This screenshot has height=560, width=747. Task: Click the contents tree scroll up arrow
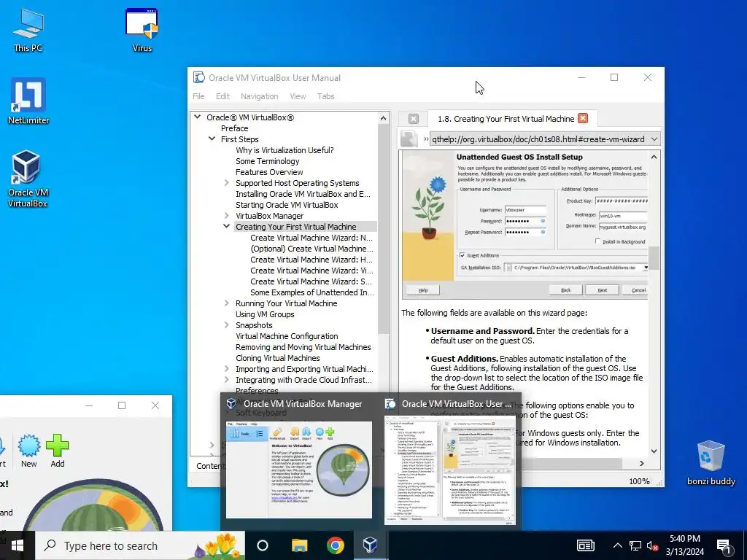(384, 118)
